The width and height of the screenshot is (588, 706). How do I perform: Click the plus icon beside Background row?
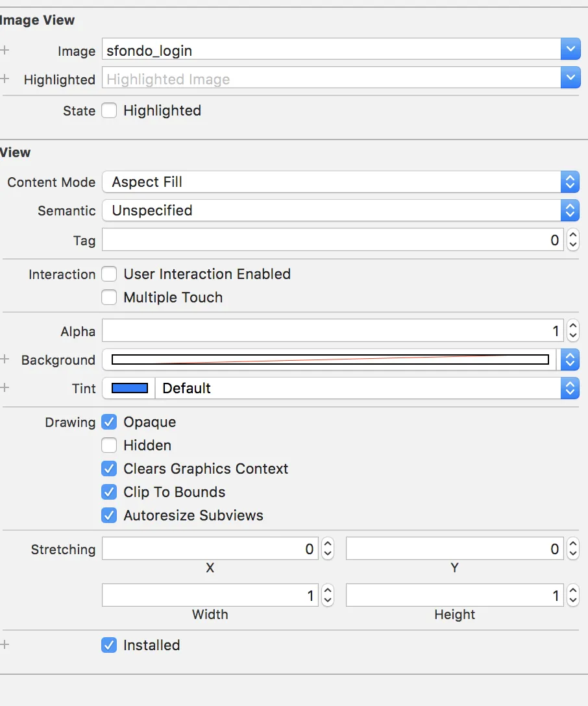click(x=5, y=359)
